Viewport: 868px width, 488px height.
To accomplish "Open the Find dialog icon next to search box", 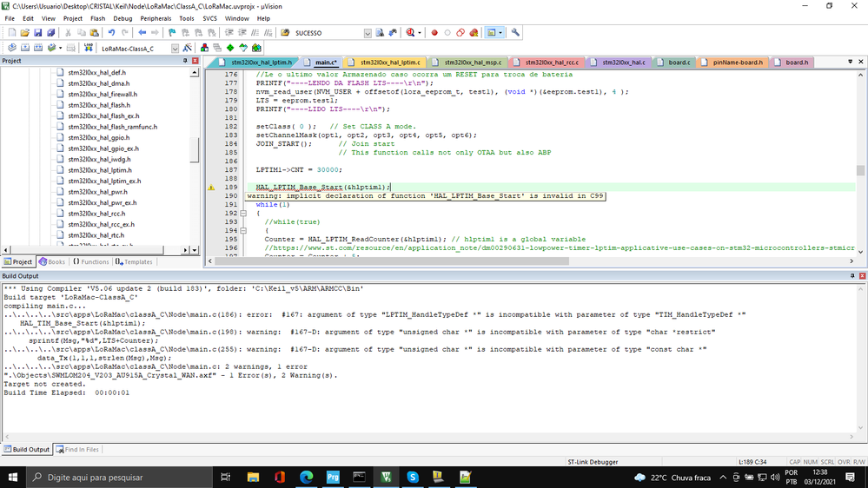I will pos(380,33).
